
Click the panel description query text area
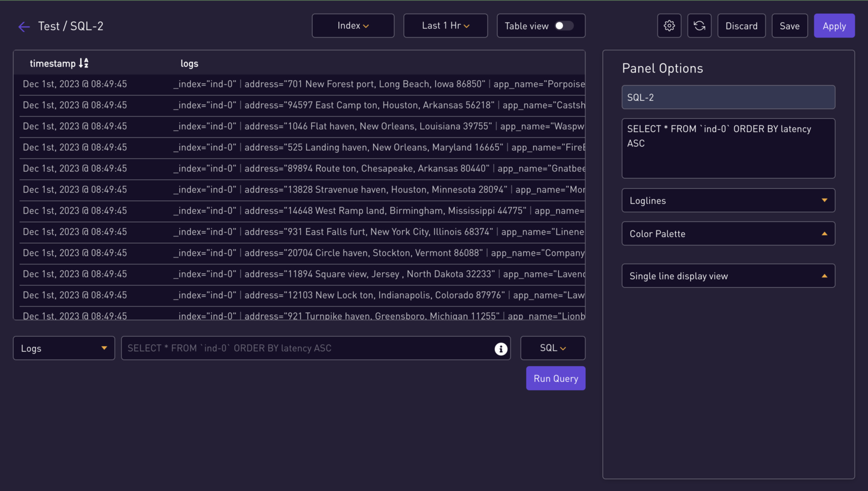coord(728,148)
